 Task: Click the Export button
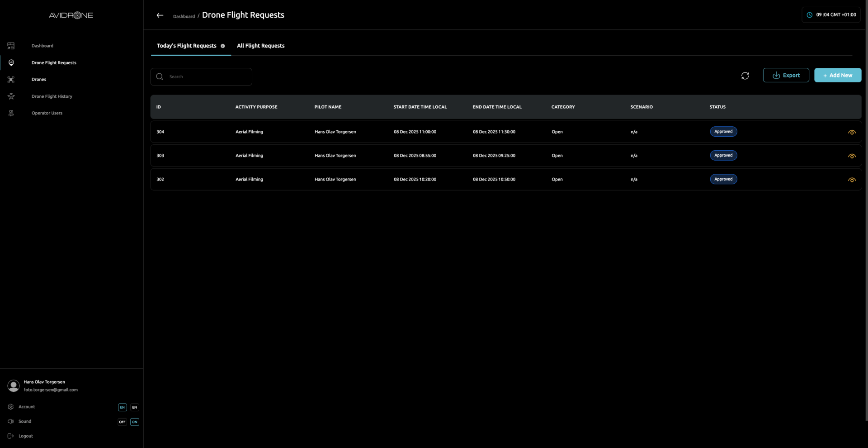pos(786,75)
